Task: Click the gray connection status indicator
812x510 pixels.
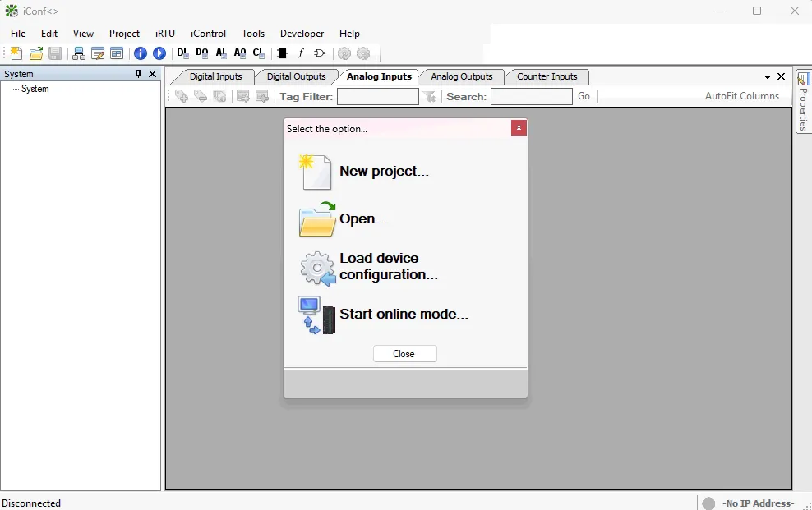Action: pyautogui.click(x=708, y=503)
